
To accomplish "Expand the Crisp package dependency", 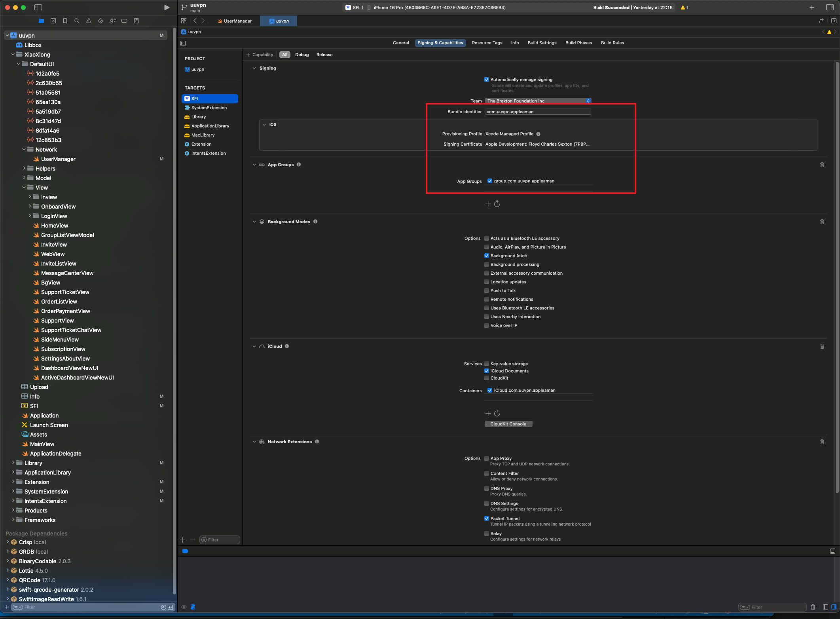I will [x=8, y=542].
